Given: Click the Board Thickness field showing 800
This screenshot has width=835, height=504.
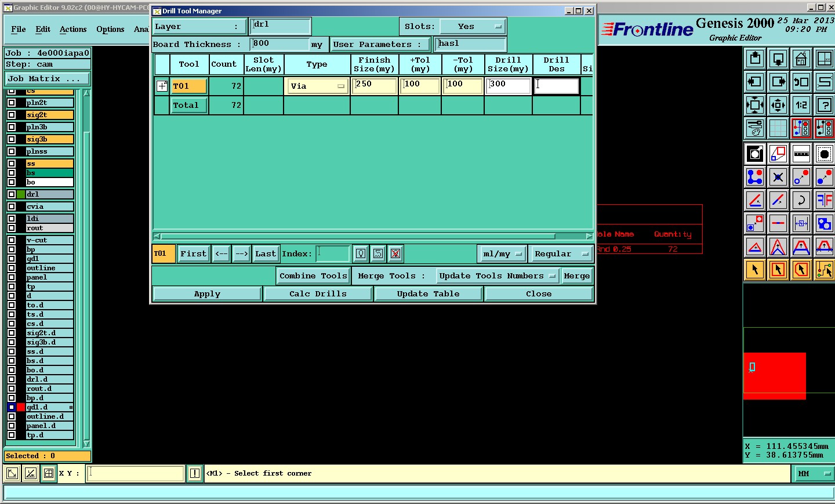Looking at the screenshot, I should click(279, 44).
